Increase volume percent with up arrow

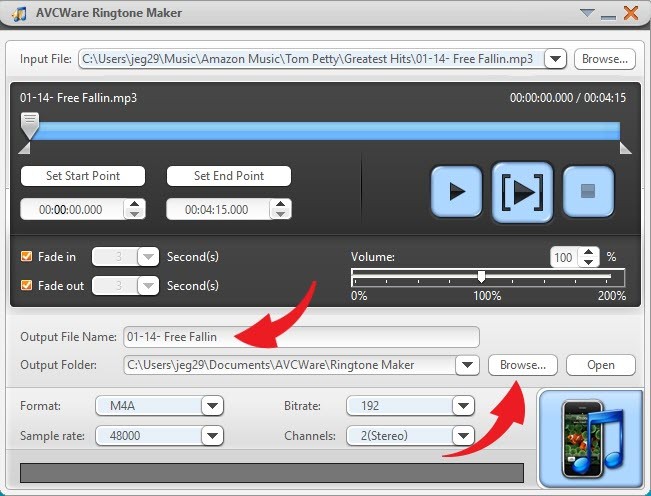[x=588, y=252]
